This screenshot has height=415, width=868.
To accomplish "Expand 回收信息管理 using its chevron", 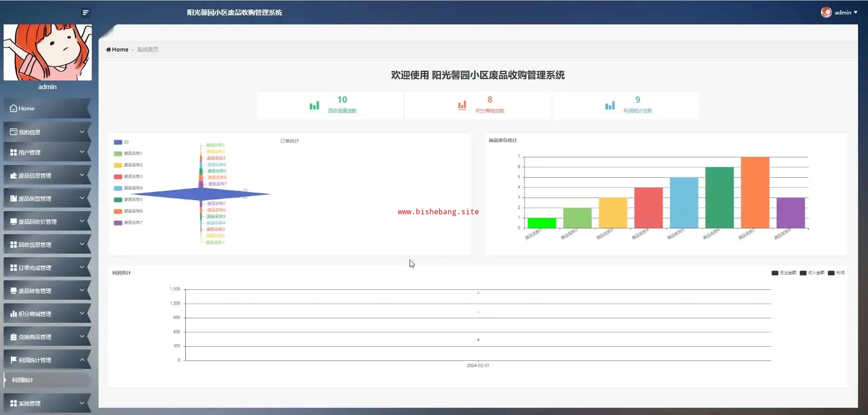I will point(82,245).
